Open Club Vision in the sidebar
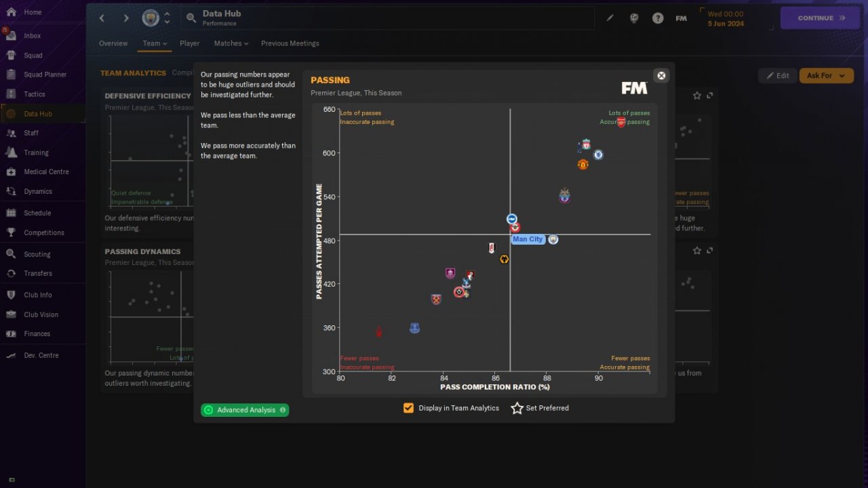 point(43,314)
